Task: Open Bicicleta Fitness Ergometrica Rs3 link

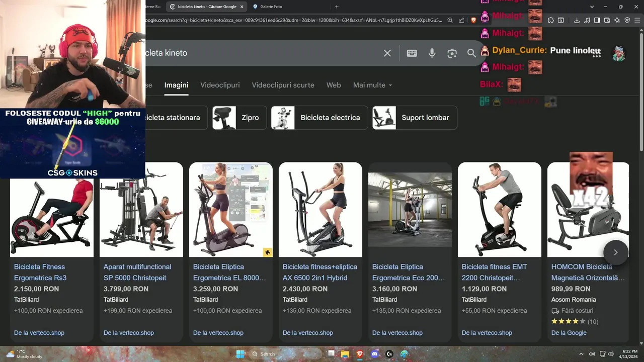Action: coord(40,272)
